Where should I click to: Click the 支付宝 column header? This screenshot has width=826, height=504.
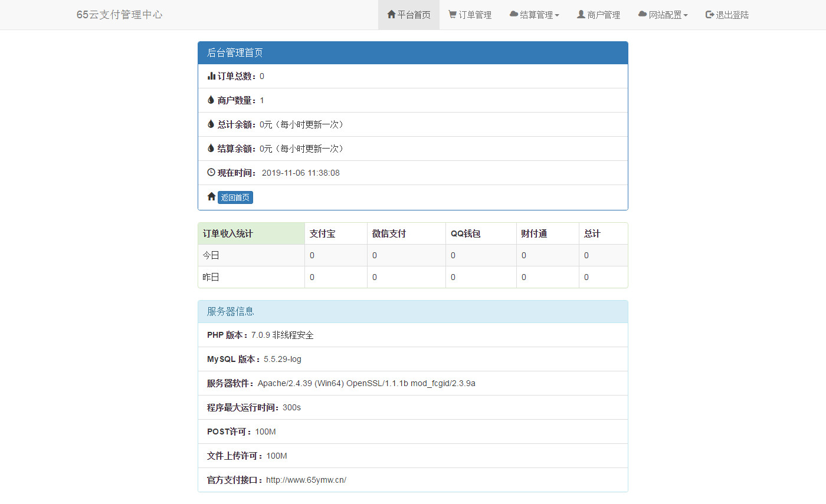pyautogui.click(x=336, y=233)
